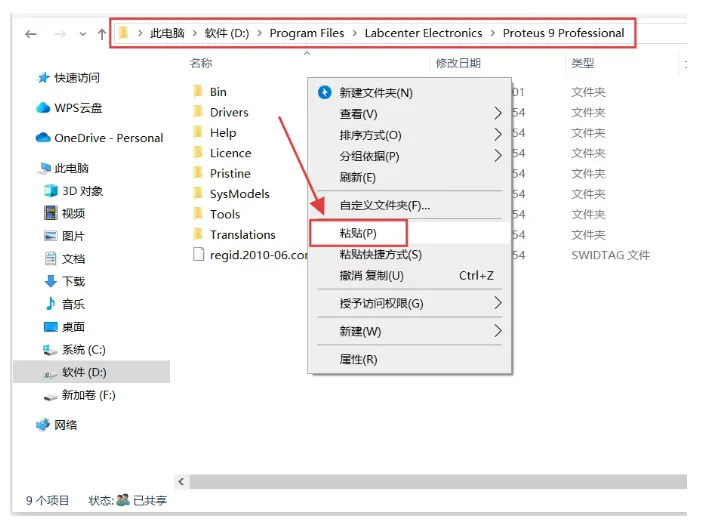
Task: Open 系统 (C:) drive in sidebar
Action: point(83,350)
